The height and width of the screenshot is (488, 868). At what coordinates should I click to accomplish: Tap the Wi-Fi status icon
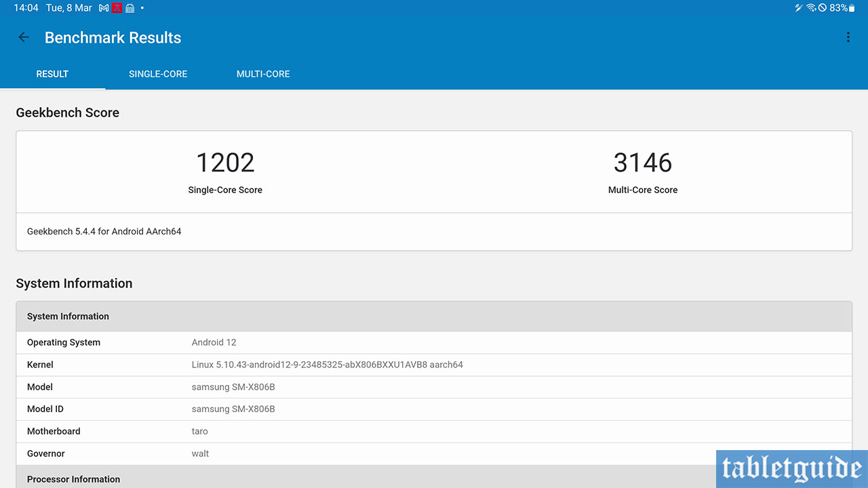pyautogui.click(x=811, y=8)
